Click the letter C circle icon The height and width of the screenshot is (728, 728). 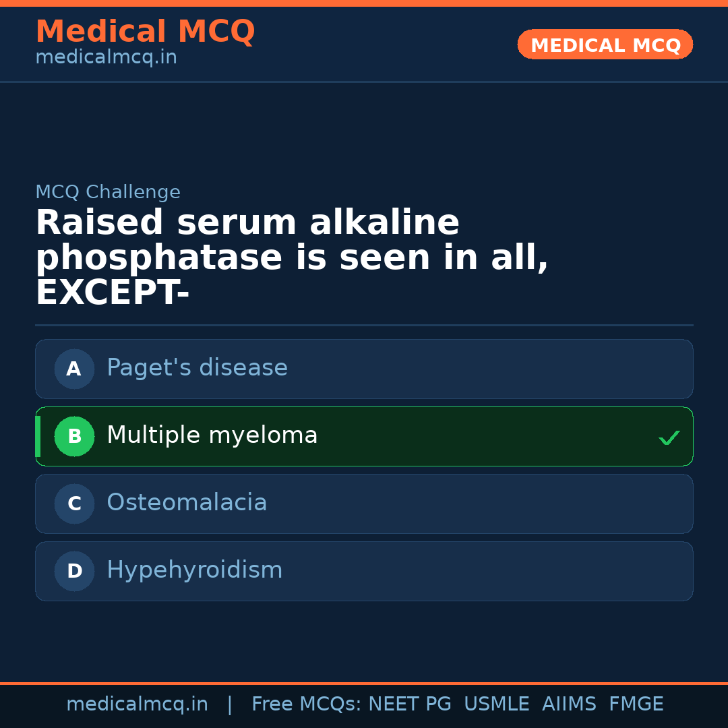click(74, 504)
